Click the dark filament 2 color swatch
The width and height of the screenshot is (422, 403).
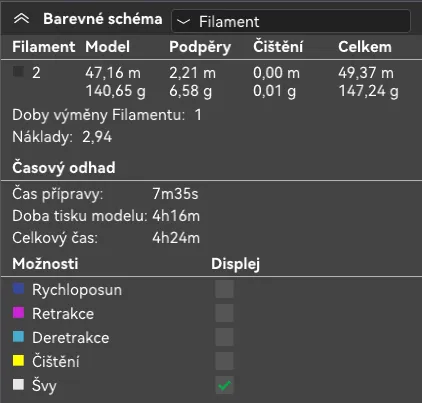pos(18,72)
